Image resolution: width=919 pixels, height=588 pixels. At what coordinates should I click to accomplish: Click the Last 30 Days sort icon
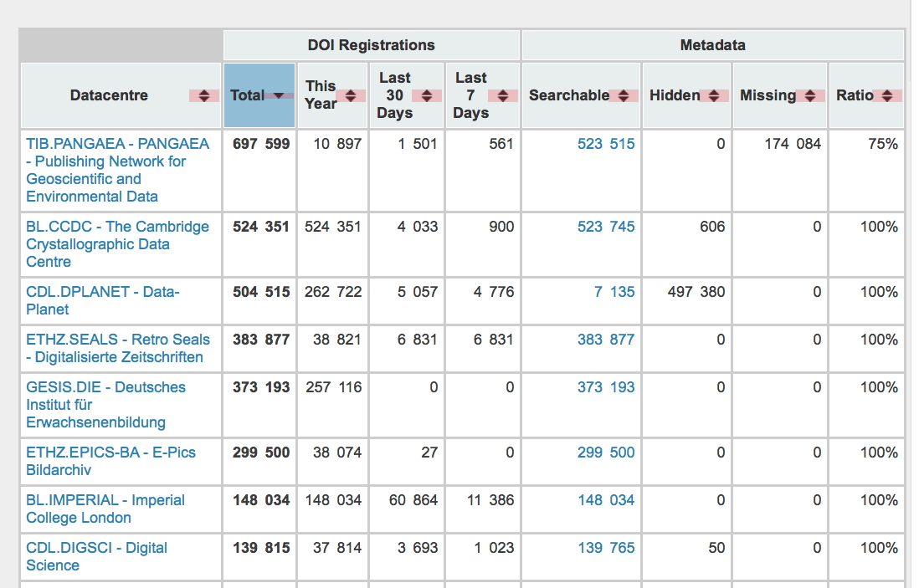(427, 96)
